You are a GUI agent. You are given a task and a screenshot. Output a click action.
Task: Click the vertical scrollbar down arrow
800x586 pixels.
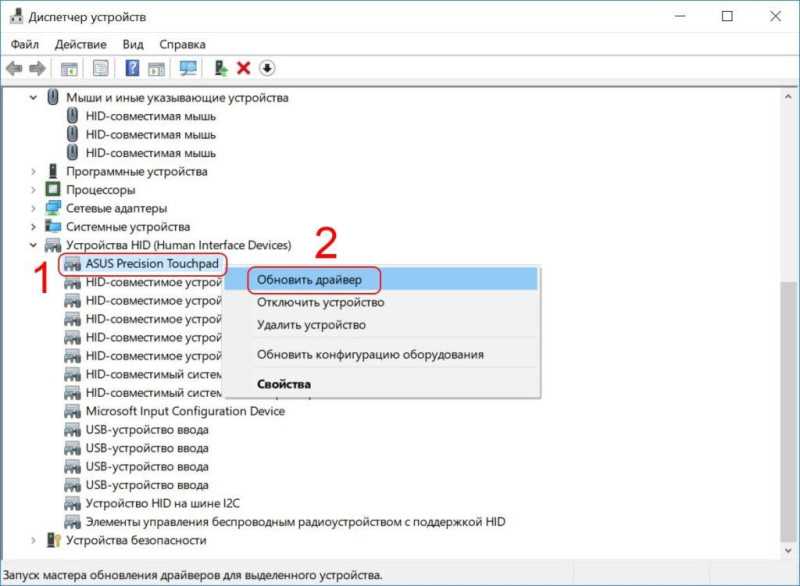pos(788,551)
